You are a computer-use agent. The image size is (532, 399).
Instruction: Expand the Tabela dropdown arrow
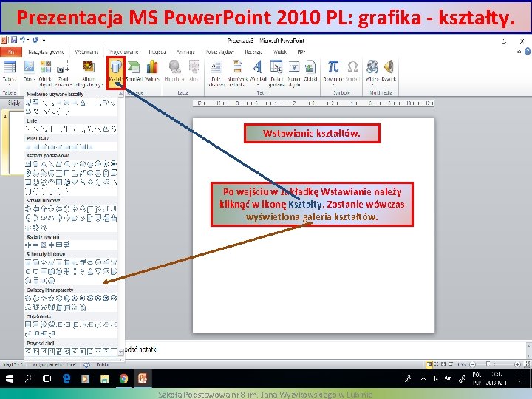point(9,85)
